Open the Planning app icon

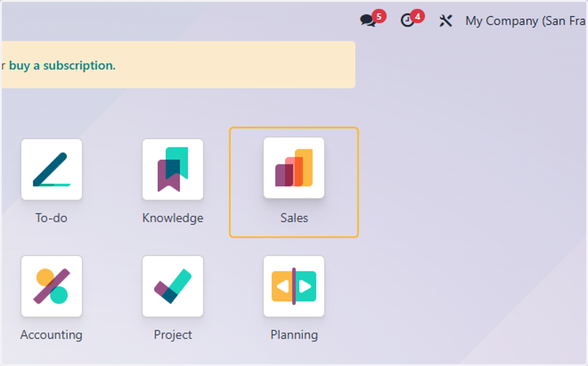click(294, 286)
